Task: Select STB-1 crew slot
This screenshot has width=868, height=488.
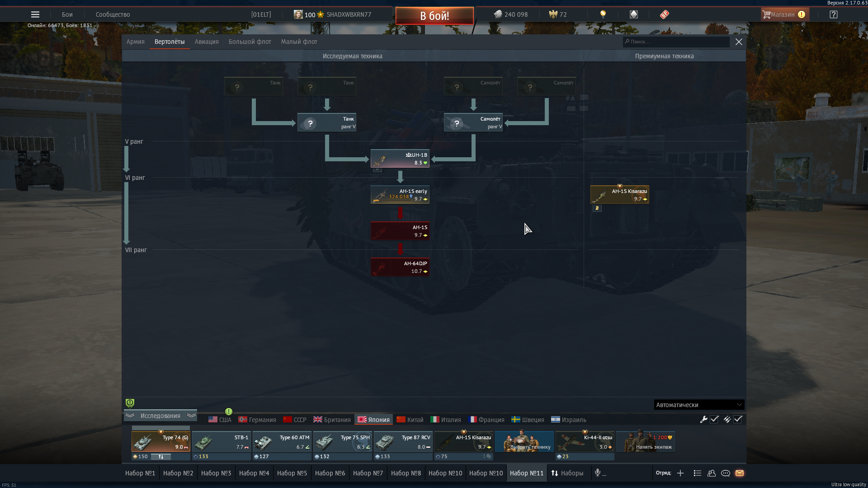Action: click(222, 441)
